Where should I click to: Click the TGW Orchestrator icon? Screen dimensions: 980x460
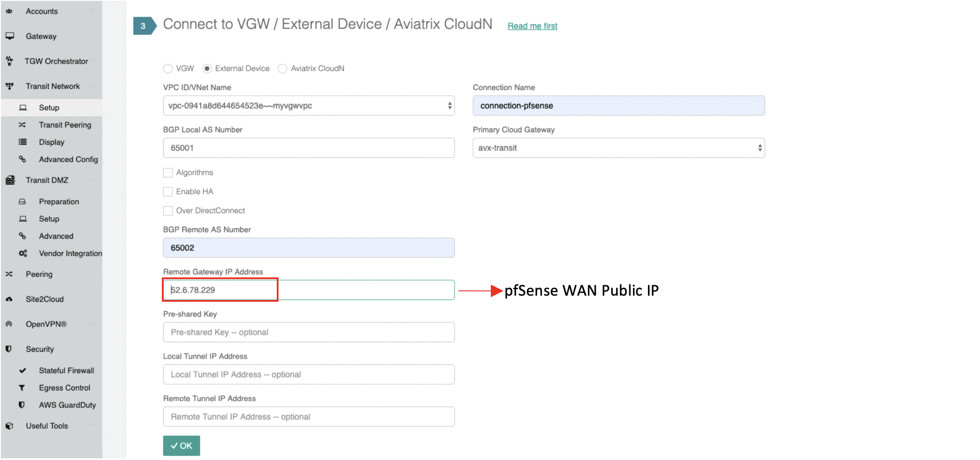coord(10,61)
